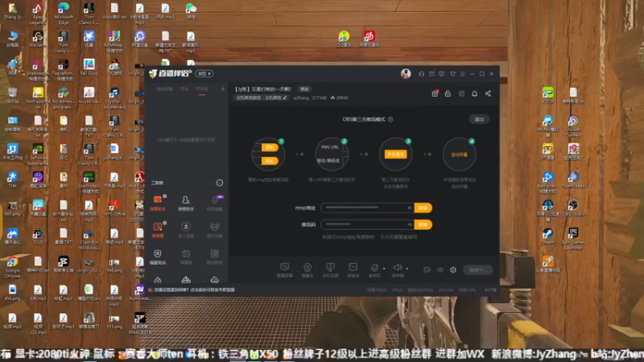Click the record video icon in bottom bar

[427, 269]
